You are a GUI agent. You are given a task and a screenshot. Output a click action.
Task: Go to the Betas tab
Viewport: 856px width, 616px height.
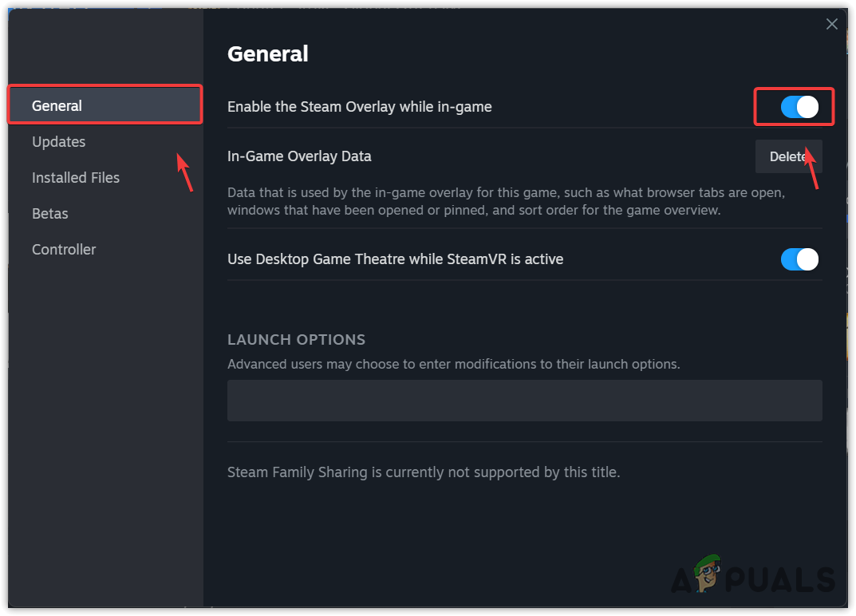pyautogui.click(x=50, y=213)
